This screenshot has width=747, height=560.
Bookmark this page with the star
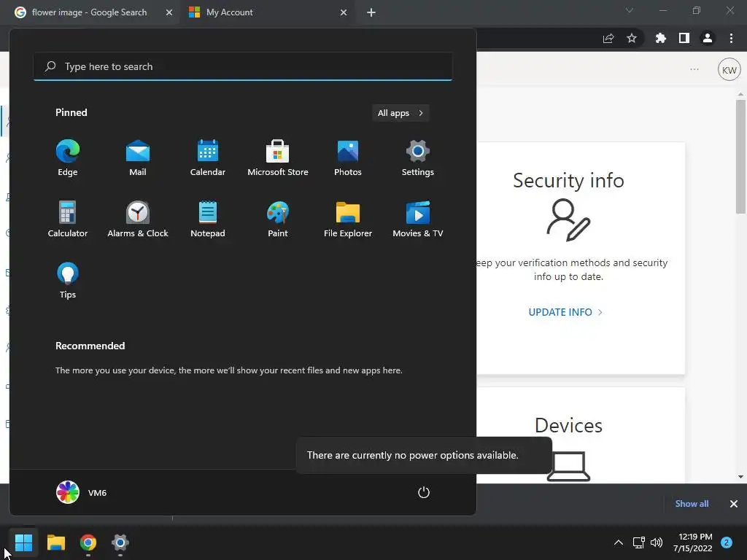coord(632,38)
